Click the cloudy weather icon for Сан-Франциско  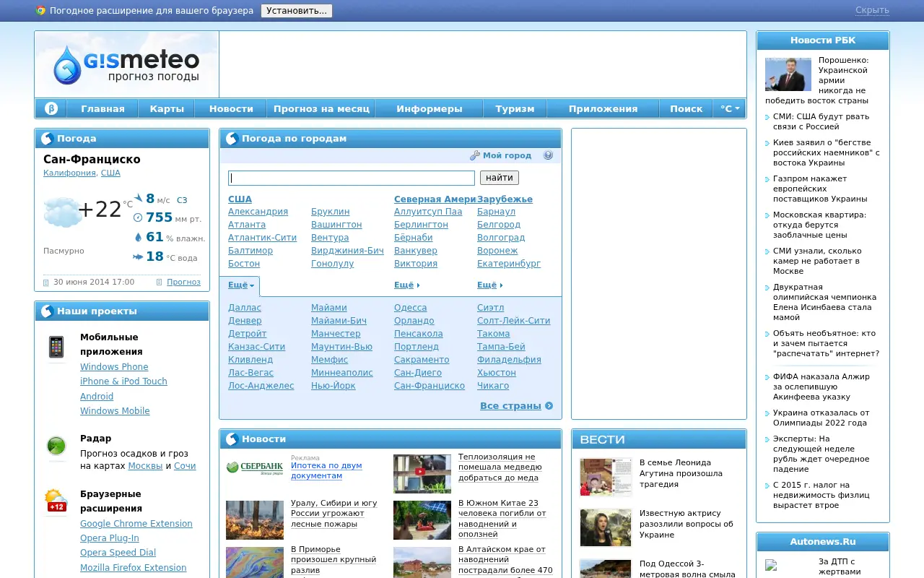(x=61, y=212)
